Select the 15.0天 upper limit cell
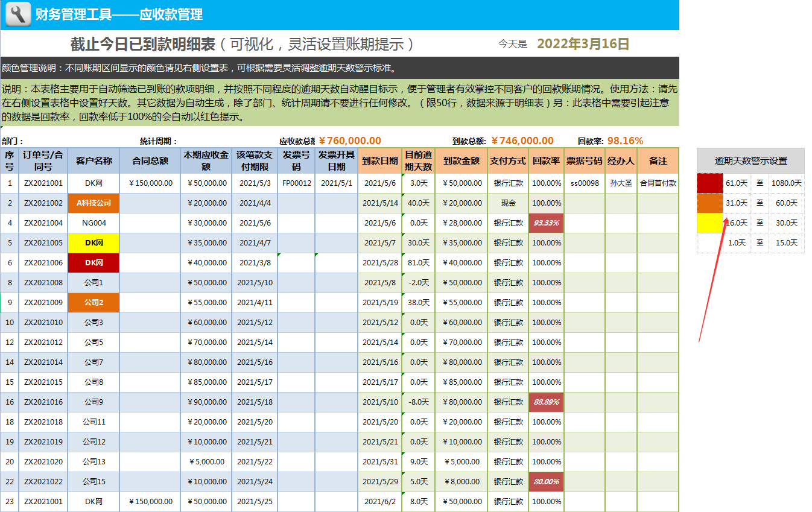 pyautogui.click(x=787, y=243)
